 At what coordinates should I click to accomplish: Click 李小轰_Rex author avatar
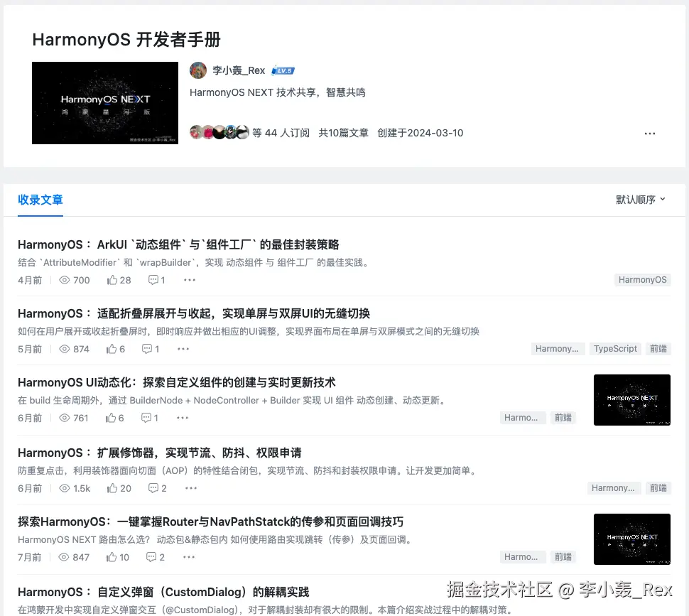(197, 70)
